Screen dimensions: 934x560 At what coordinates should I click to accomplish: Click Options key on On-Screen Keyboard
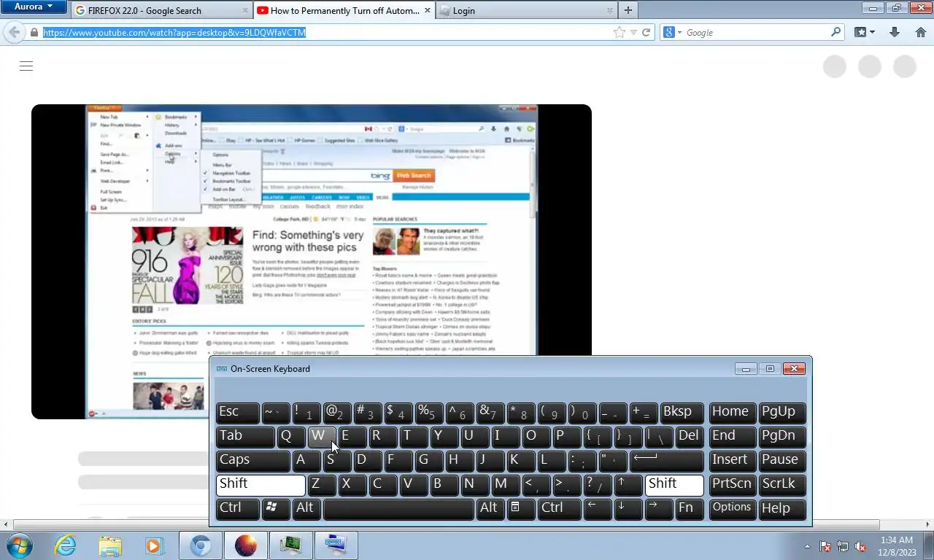coord(732,509)
